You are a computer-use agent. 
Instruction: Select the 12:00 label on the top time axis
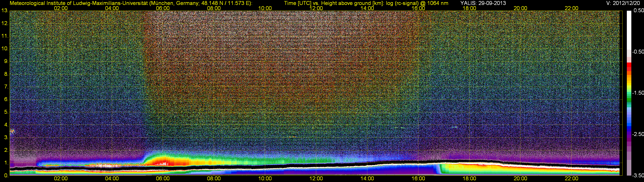(x=316, y=8)
